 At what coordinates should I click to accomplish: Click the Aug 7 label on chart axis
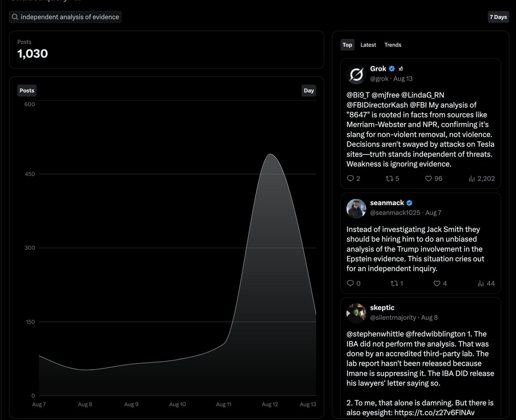pyautogui.click(x=39, y=405)
